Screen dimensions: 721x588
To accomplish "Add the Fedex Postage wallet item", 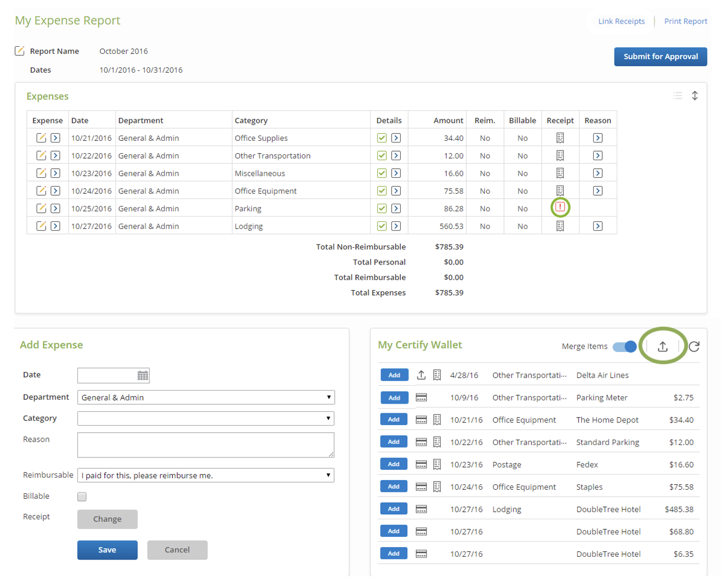I will point(394,464).
